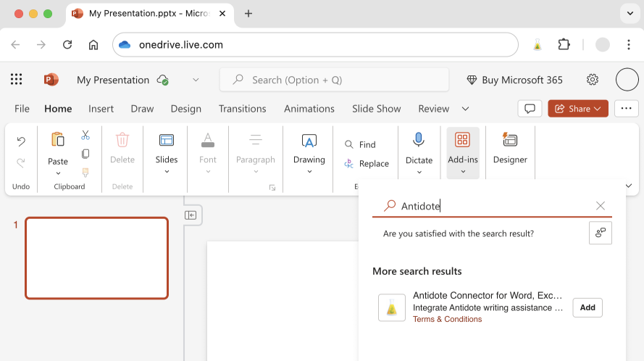Open the app launcher waffle icon
644x361 pixels.
[17, 80]
